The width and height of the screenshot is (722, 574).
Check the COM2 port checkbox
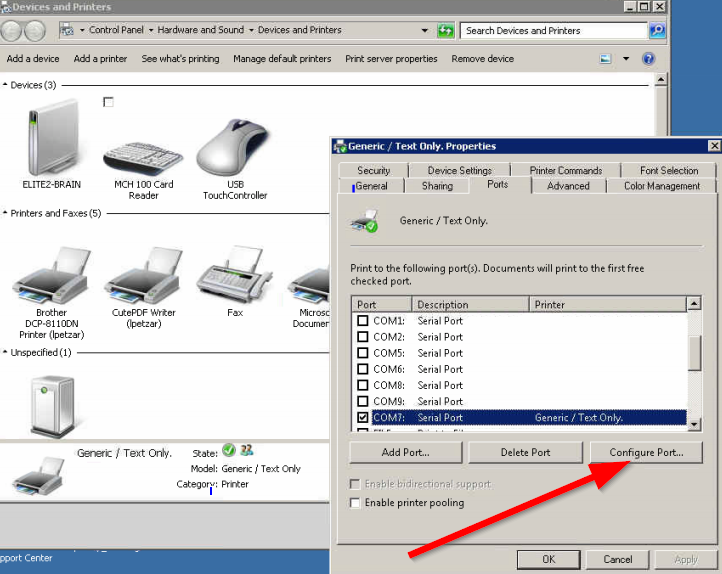(x=363, y=336)
